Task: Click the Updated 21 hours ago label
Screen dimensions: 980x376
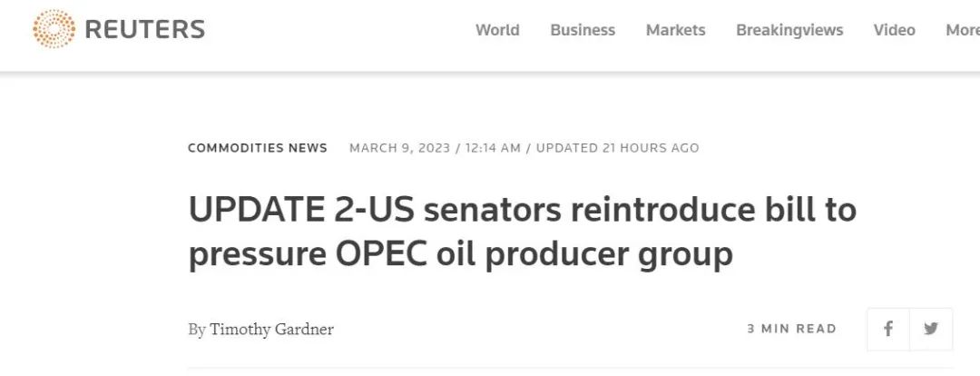Action: point(617,148)
